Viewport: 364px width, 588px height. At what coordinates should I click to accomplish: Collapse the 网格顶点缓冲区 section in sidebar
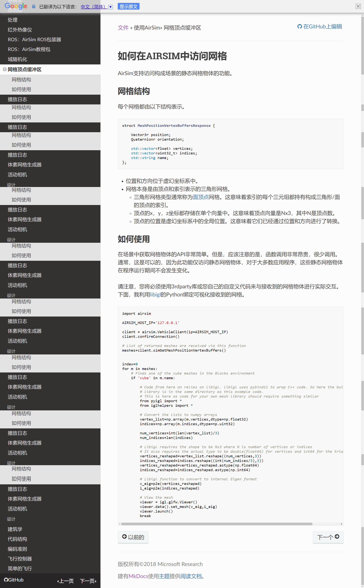pyautogui.click(x=5, y=69)
